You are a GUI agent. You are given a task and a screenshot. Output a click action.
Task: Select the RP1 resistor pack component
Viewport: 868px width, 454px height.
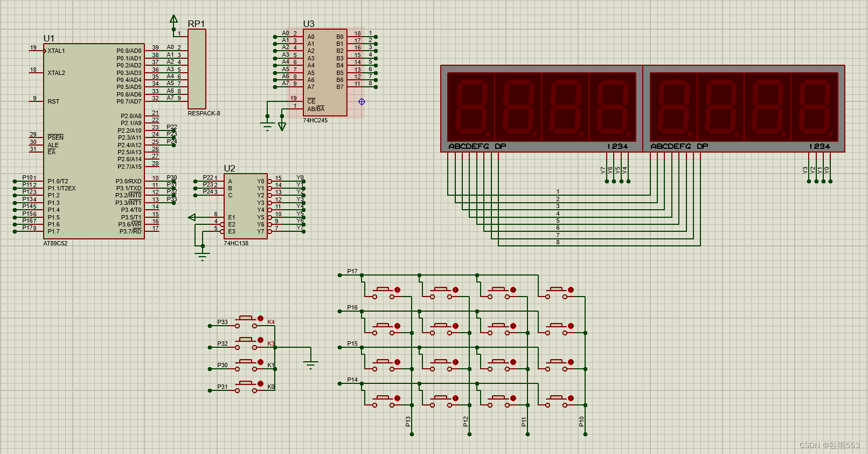click(197, 69)
